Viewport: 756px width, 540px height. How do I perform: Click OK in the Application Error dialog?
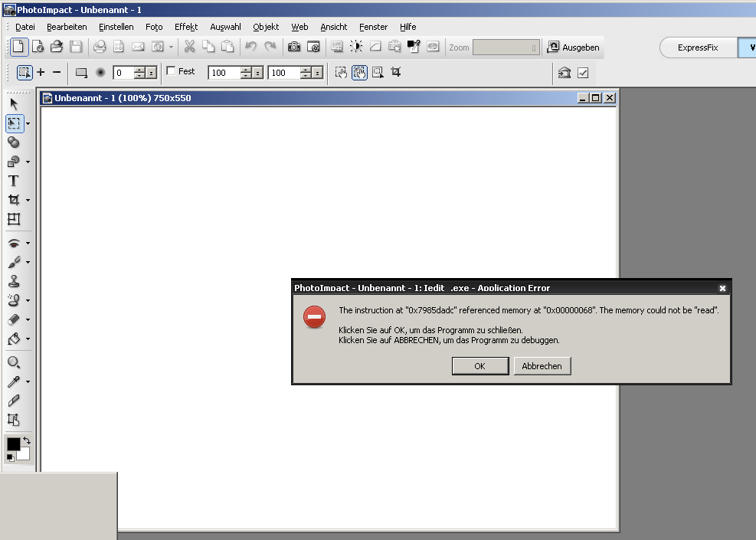click(x=479, y=366)
